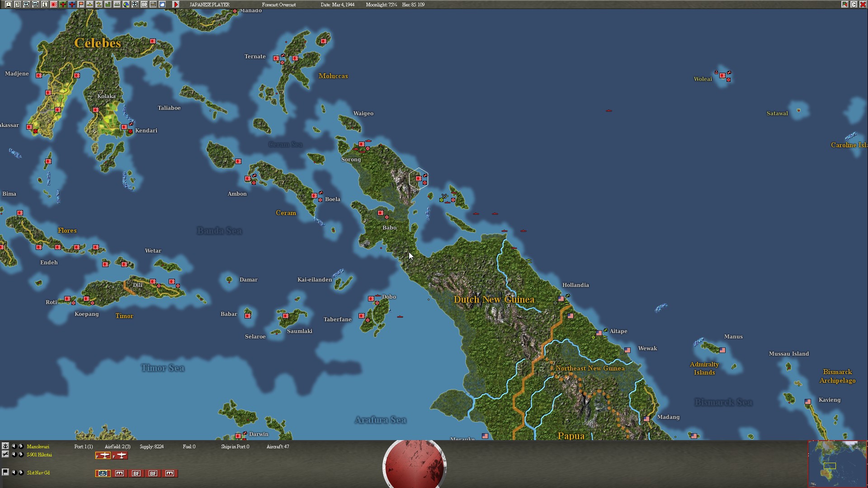Open the globe world map icon
The image size is (868, 488).
[126, 5]
